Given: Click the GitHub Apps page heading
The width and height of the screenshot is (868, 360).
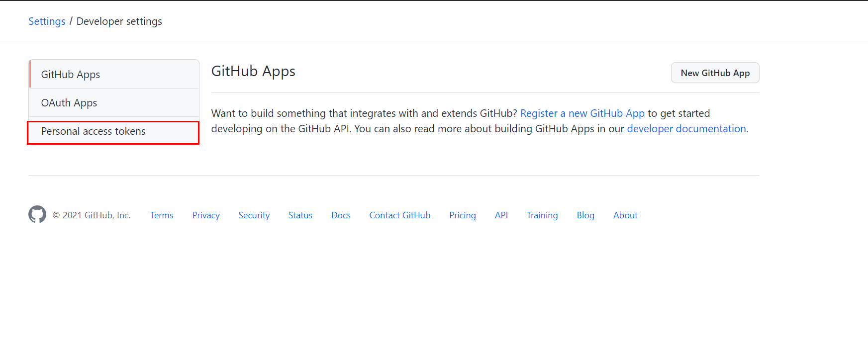Looking at the screenshot, I should 253,72.
